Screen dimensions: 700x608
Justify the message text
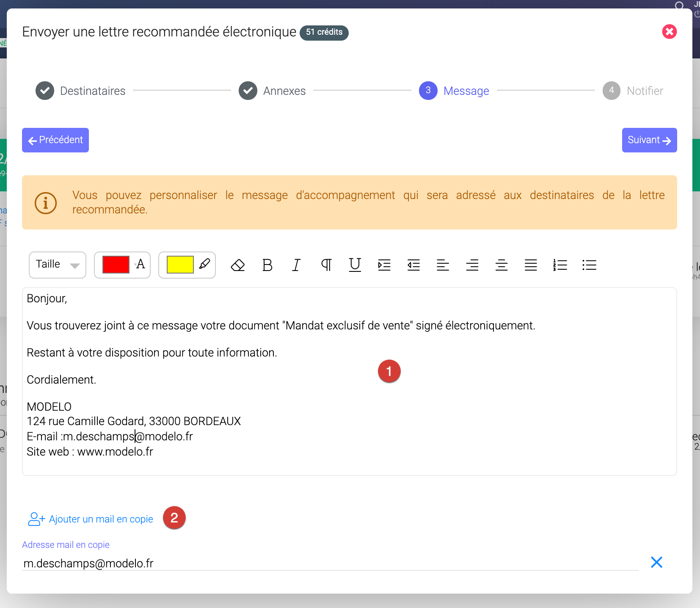click(531, 265)
